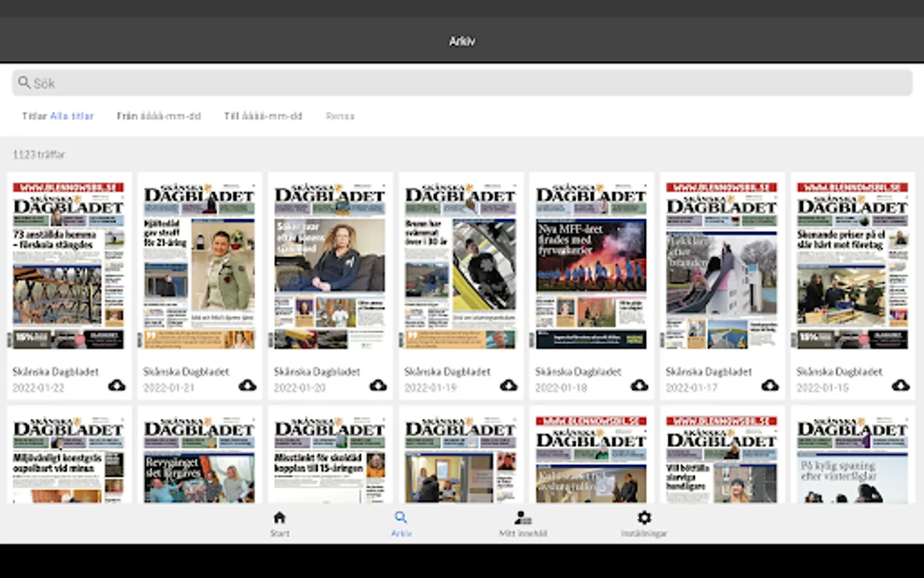This screenshot has height=578, width=924.
Task: Click 'Skånska Dagbladet' label above date 2022-01-22
Action: [x=56, y=372]
